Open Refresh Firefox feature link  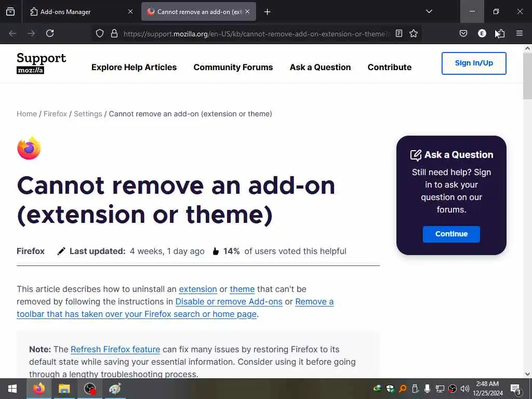pos(115,350)
